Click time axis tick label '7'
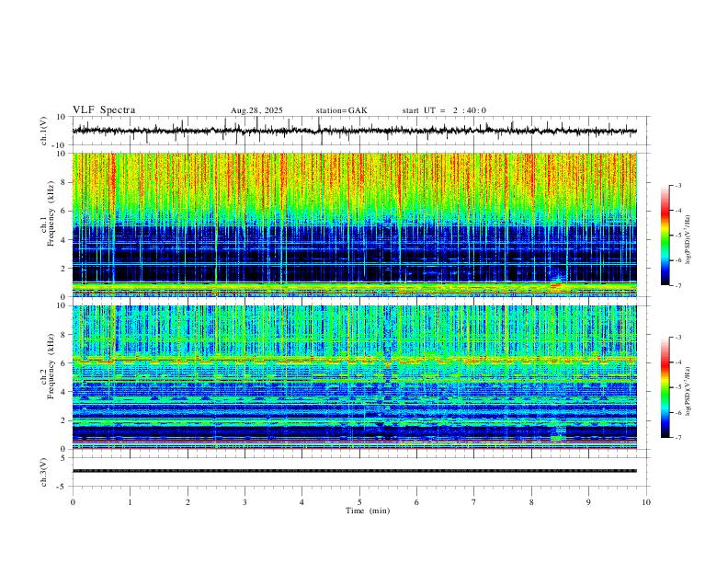 [x=474, y=502]
